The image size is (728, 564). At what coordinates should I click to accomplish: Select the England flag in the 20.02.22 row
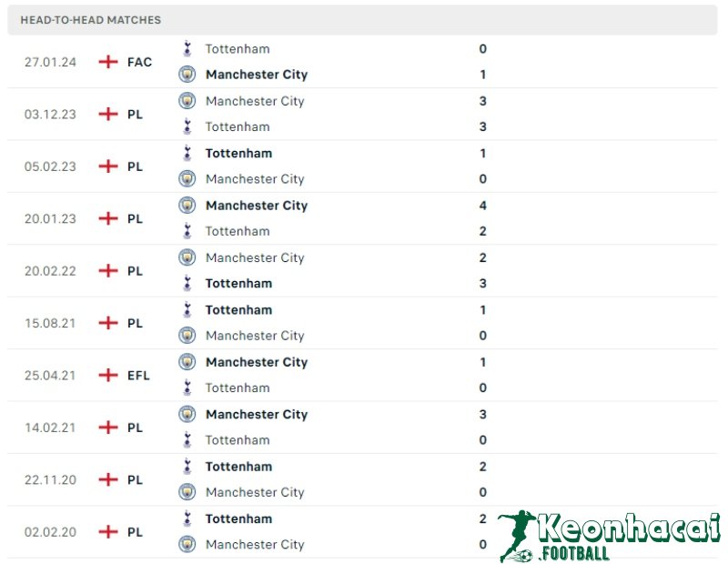click(x=109, y=270)
